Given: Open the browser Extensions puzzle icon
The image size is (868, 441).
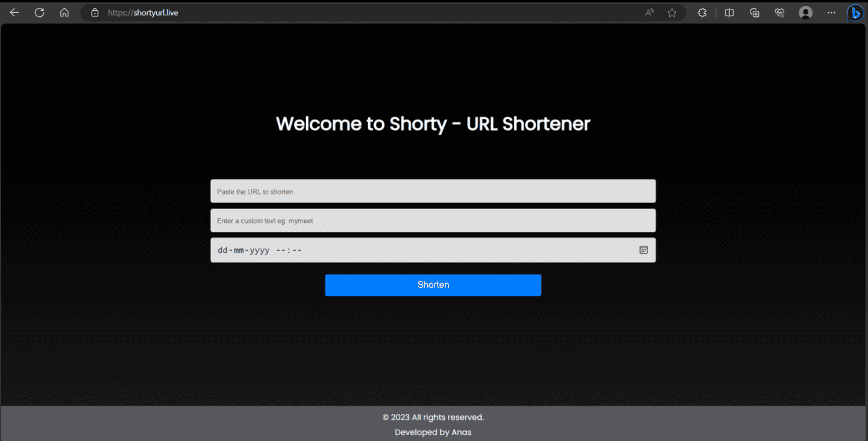Looking at the screenshot, I should 702,13.
